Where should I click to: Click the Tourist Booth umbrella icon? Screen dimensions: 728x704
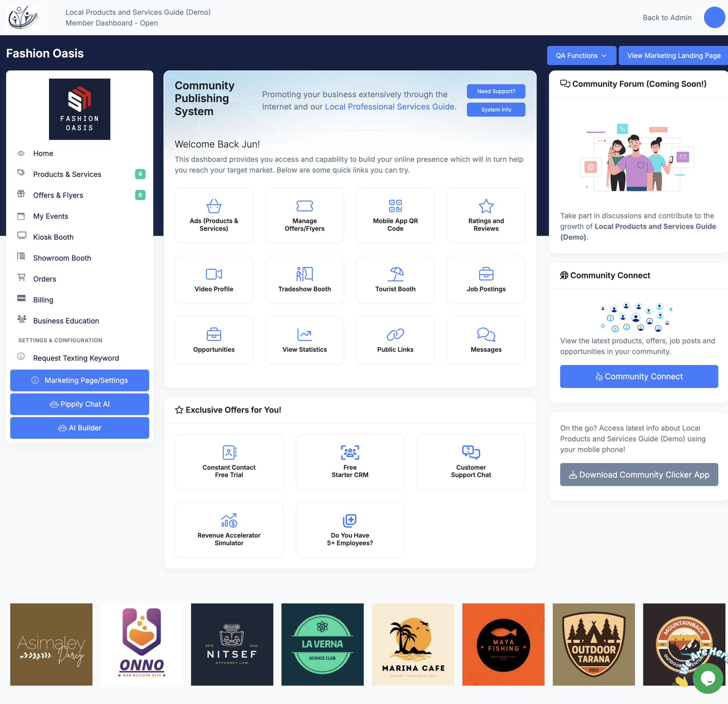[x=395, y=274]
